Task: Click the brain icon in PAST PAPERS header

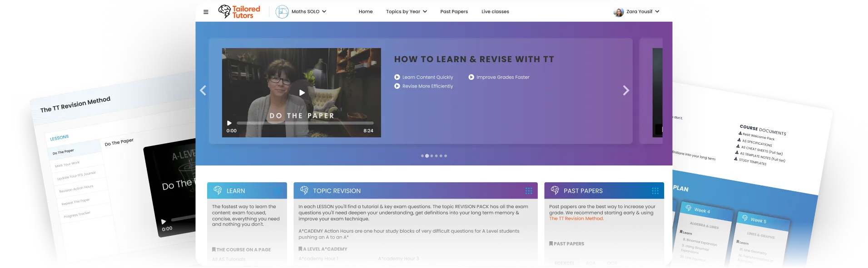Action: [555, 190]
